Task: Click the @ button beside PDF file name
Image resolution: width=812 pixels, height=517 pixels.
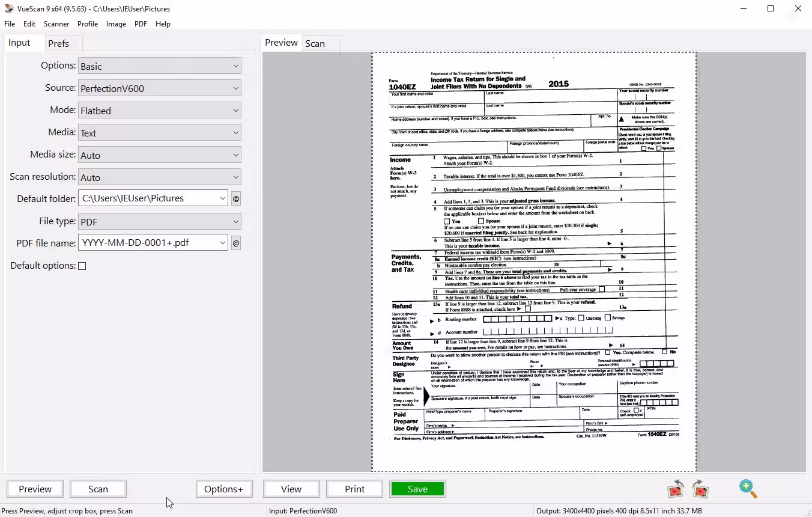Action: click(x=236, y=243)
